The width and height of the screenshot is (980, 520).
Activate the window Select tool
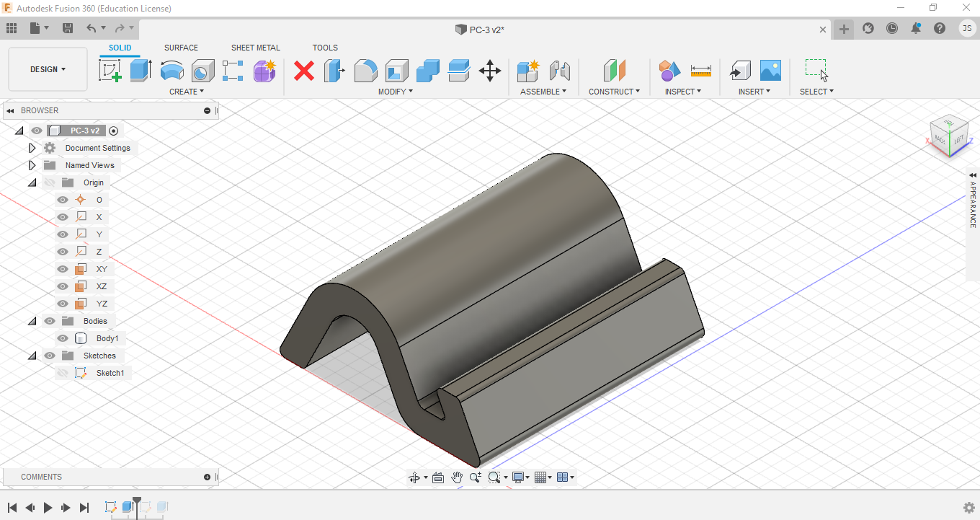816,71
